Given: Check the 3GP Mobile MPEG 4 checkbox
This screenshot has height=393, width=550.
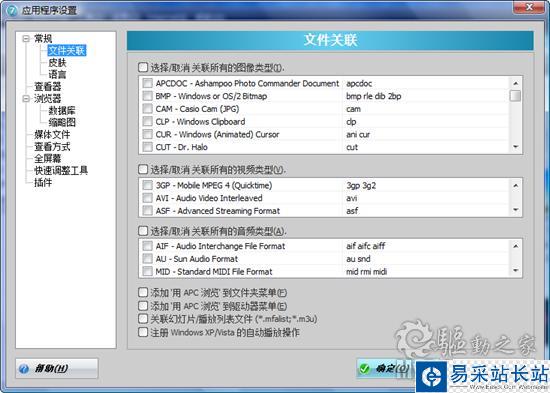Looking at the screenshot, I should pyautogui.click(x=148, y=185).
